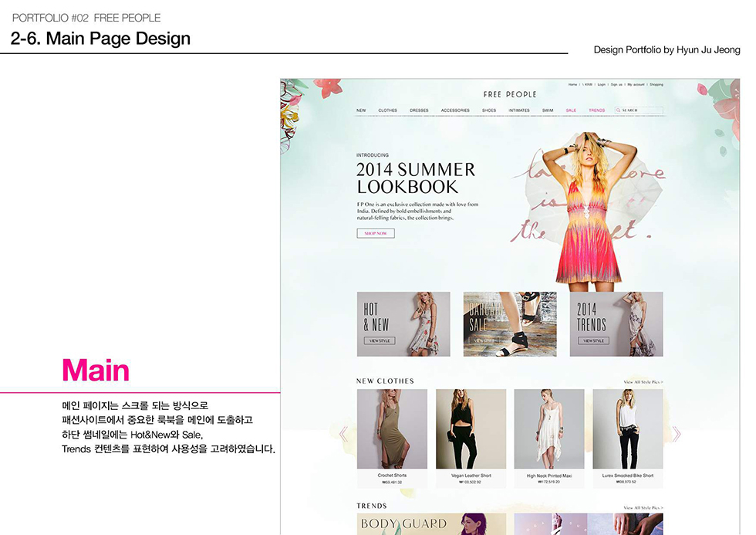Click the search magnifier icon
Viewport: 756px width, 535px height.
tap(617, 110)
